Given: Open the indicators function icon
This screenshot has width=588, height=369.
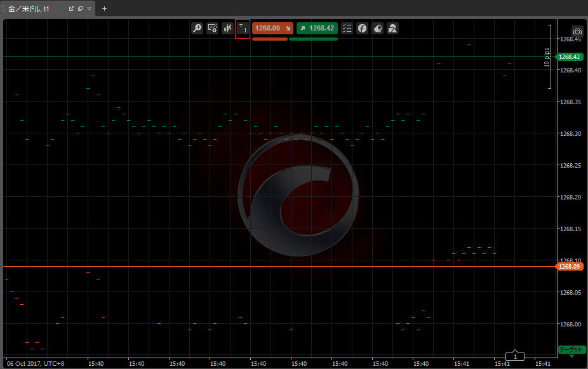Looking at the screenshot, I should point(362,29).
